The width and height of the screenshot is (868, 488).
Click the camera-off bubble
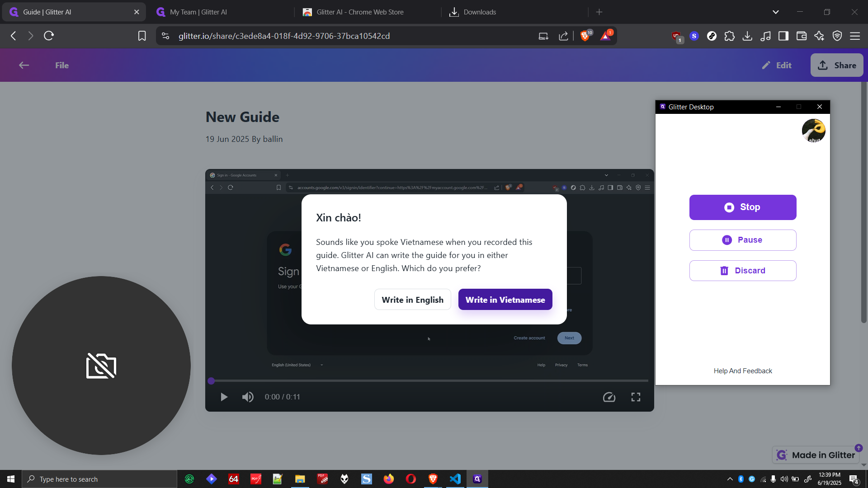point(101,366)
